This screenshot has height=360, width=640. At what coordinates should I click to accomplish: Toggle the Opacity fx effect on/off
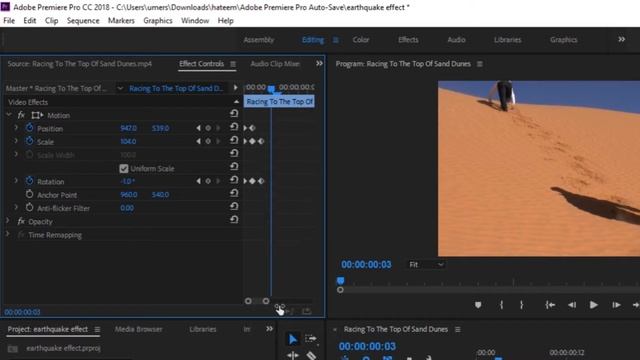21,221
